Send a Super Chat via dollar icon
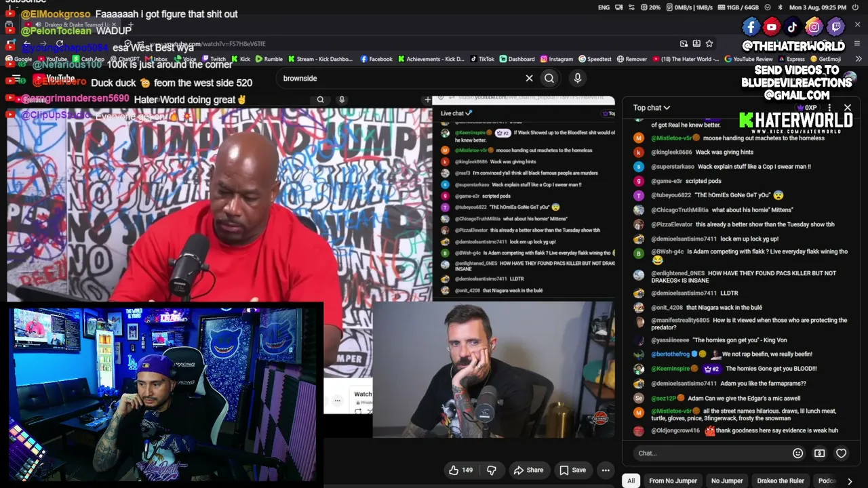Viewport: 868px width, 488px height. pos(819,453)
